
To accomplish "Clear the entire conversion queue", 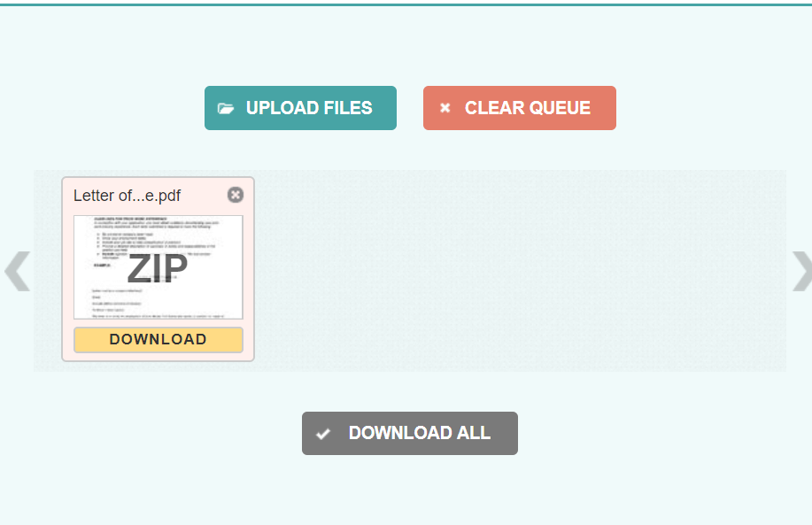I will coord(519,107).
